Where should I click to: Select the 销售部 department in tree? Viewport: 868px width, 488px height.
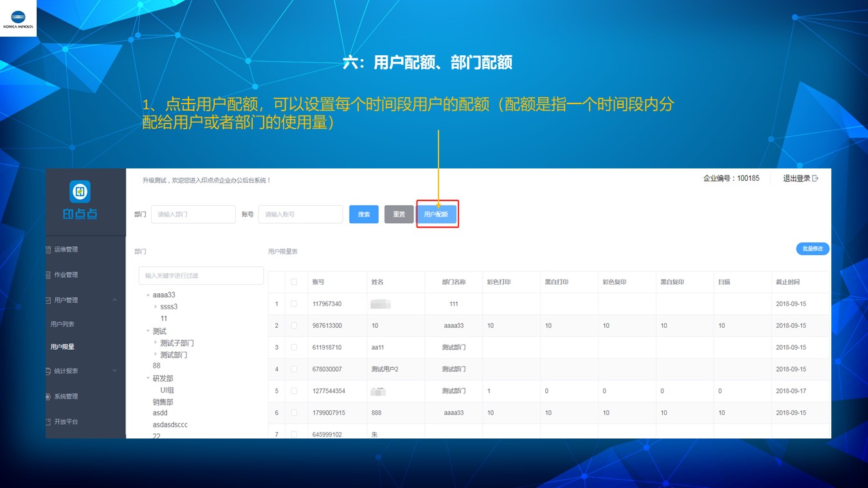163,402
